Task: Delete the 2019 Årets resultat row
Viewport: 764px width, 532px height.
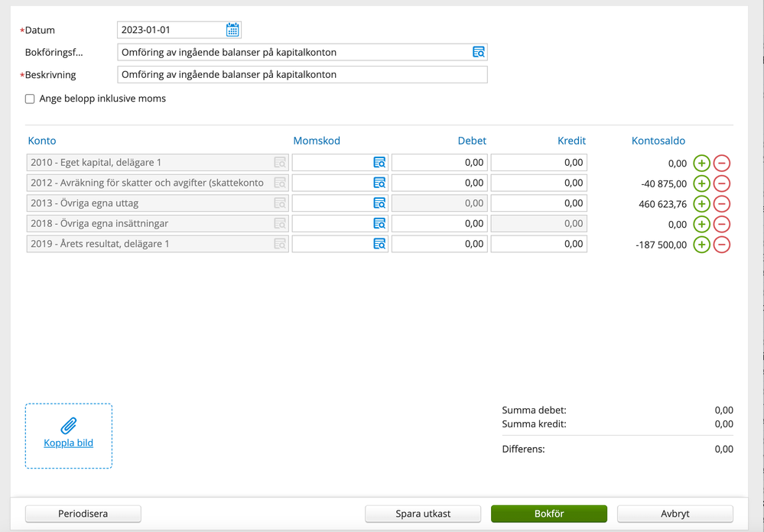Action: (x=721, y=245)
